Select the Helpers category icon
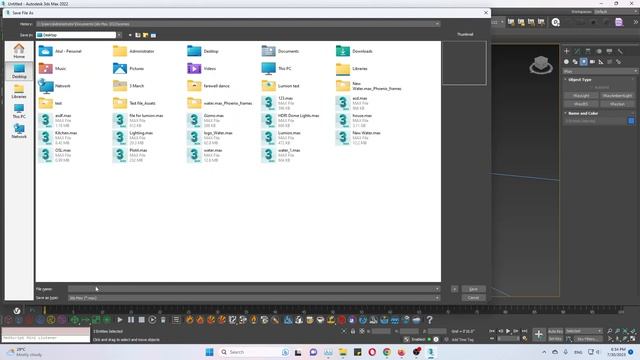This screenshot has height=360, width=640. (601, 62)
